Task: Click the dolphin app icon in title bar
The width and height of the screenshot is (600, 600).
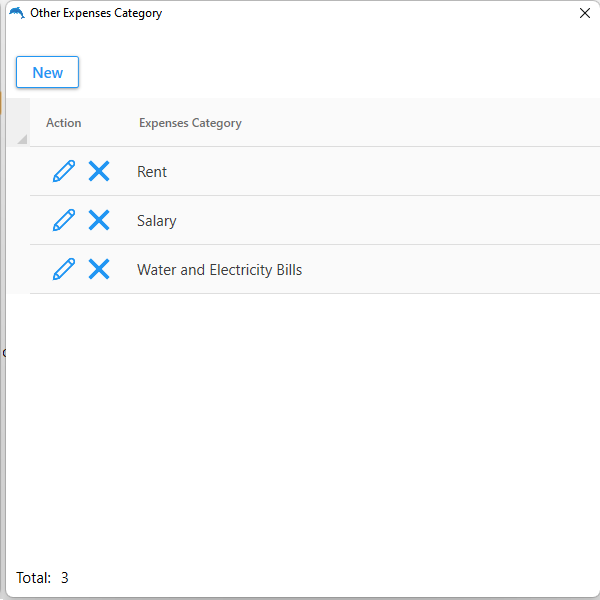Action: [x=16, y=13]
